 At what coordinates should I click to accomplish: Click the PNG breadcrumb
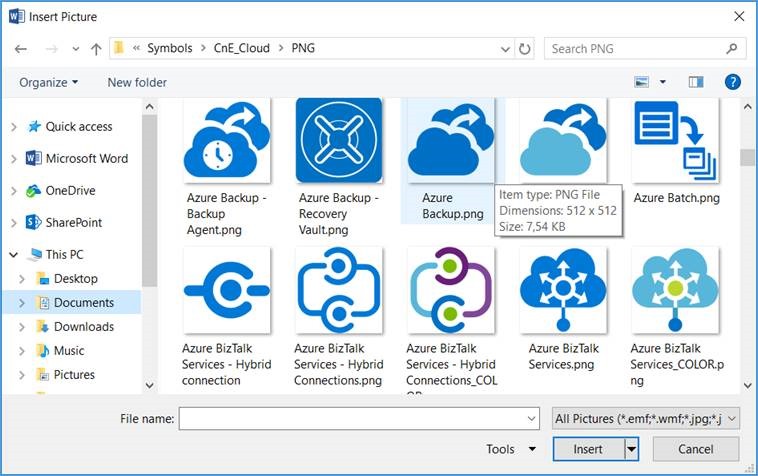(303, 48)
